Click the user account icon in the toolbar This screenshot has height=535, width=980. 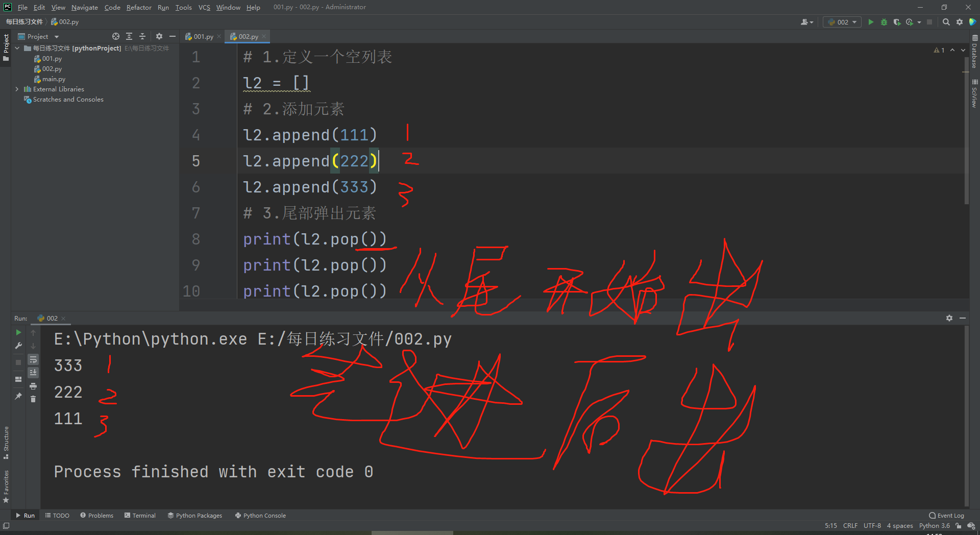pos(806,22)
